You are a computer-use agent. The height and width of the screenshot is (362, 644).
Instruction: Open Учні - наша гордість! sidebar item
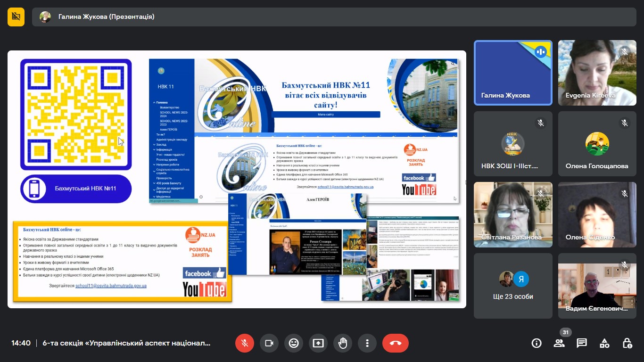(x=170, y=155)
